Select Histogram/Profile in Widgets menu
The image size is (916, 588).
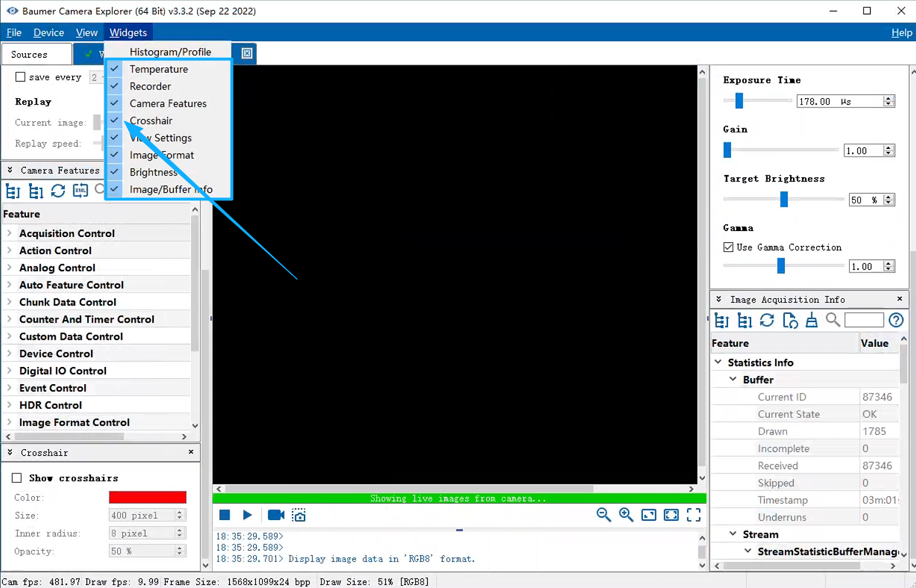coord(169,52)
